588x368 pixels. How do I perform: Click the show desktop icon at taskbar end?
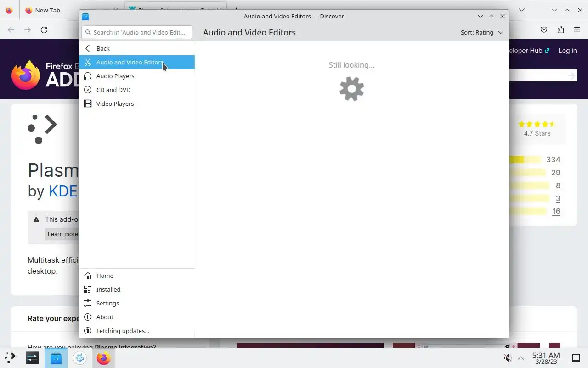coord(576,358)
